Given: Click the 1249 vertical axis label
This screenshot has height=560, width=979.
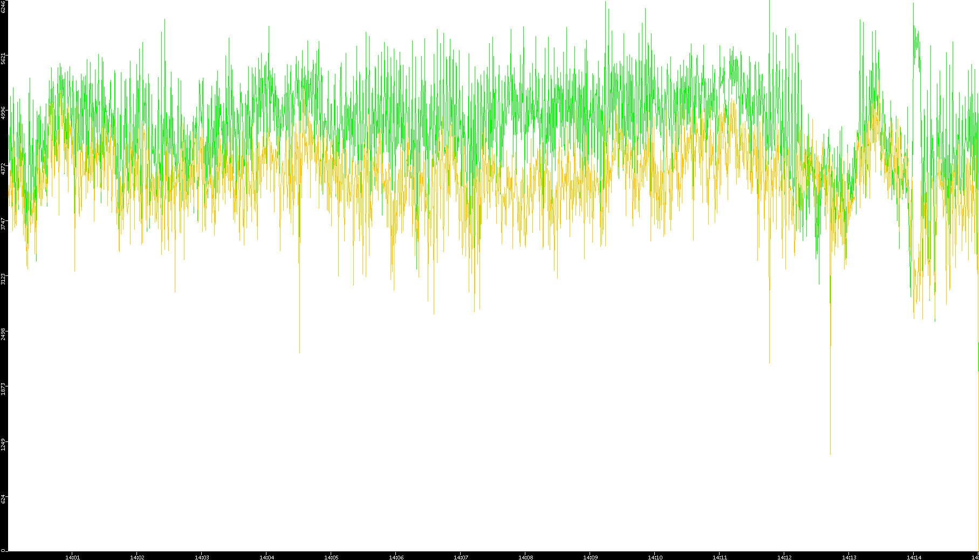Looking at the screenshot, I should [x=3, y=444].
